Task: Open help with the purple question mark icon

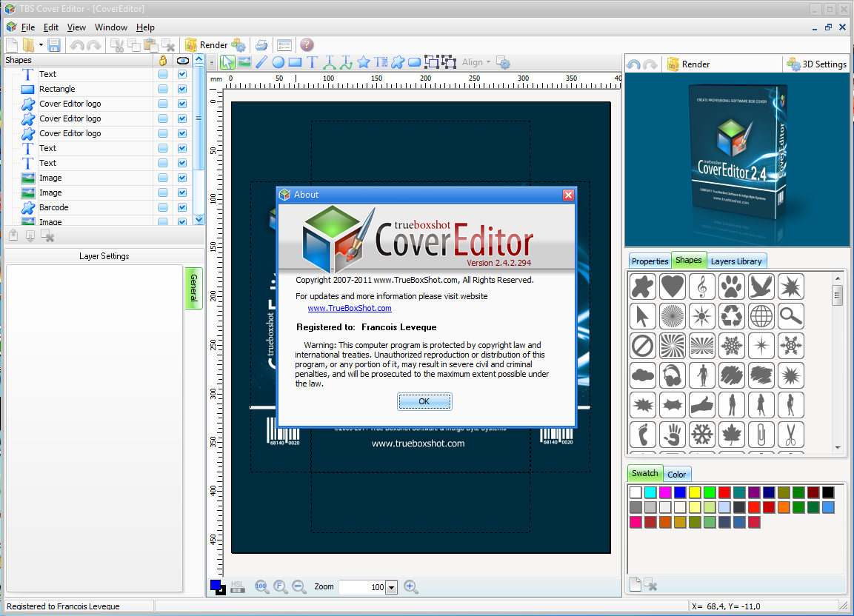Action: point(307,44)
